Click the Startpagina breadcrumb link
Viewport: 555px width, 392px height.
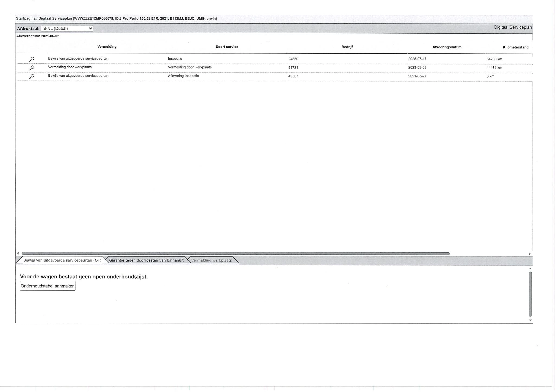click(x=25, y=19)
